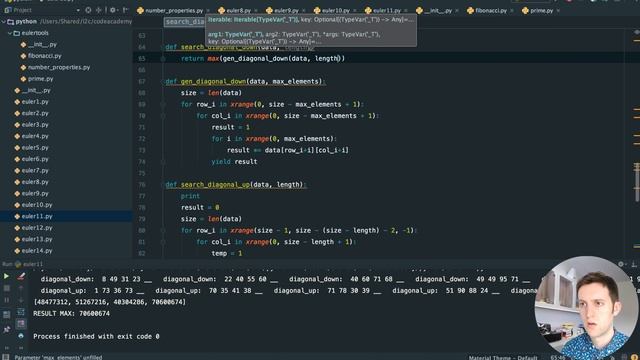This screenshot has height=360, width=640.
Task: Open euler13.py in project tree
Action: tap(37, 239)
